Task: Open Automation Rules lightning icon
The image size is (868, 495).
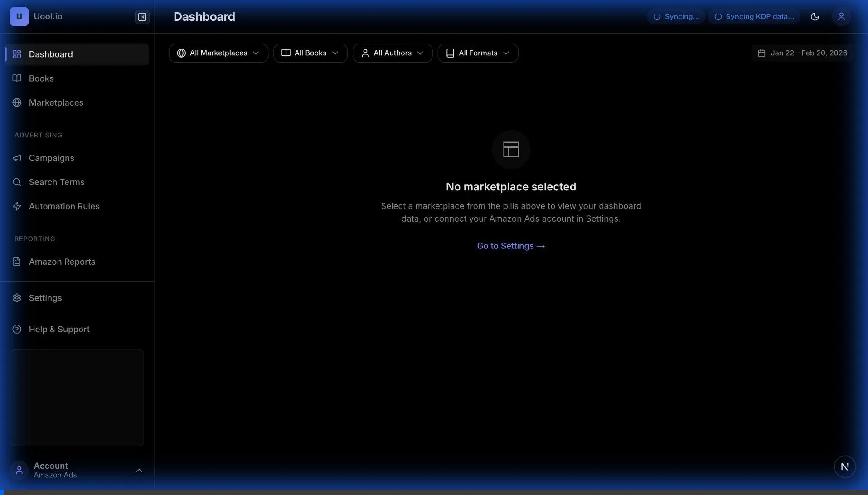Action: pos(17,206)
